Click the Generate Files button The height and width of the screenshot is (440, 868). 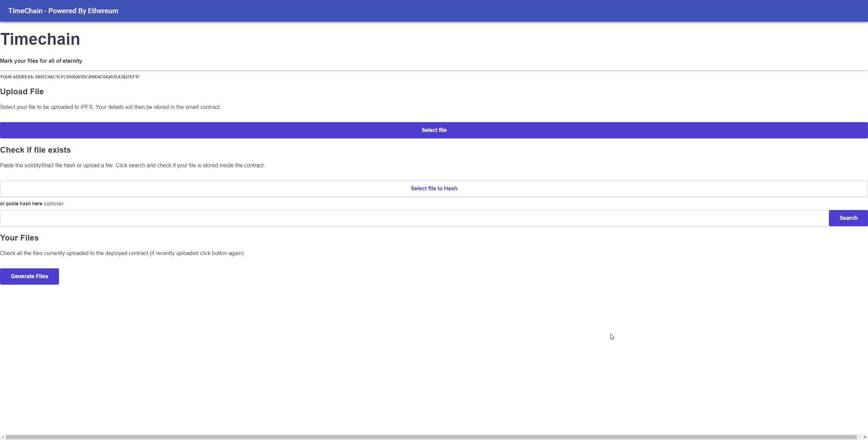click(29, 276)
